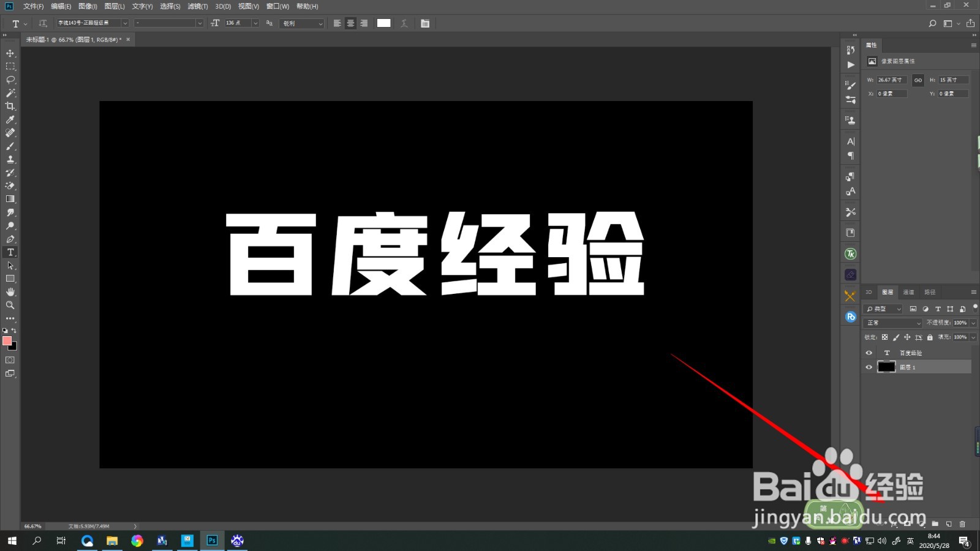Viewport: 980px width, 551px height.
Task: Select the Horizontal Type tool
Action: pyautogui.click(x=10, y=252)
